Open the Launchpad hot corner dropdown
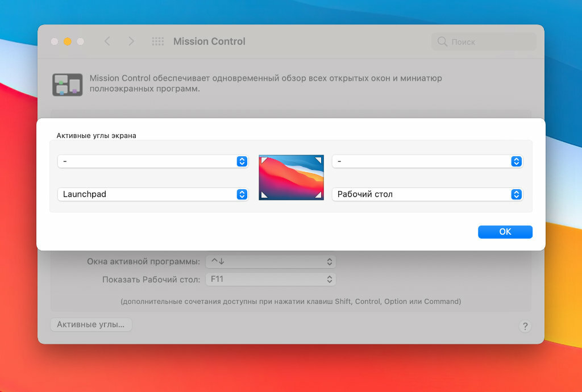Viewport: 582px width, 392px height. tap(153, 194)
